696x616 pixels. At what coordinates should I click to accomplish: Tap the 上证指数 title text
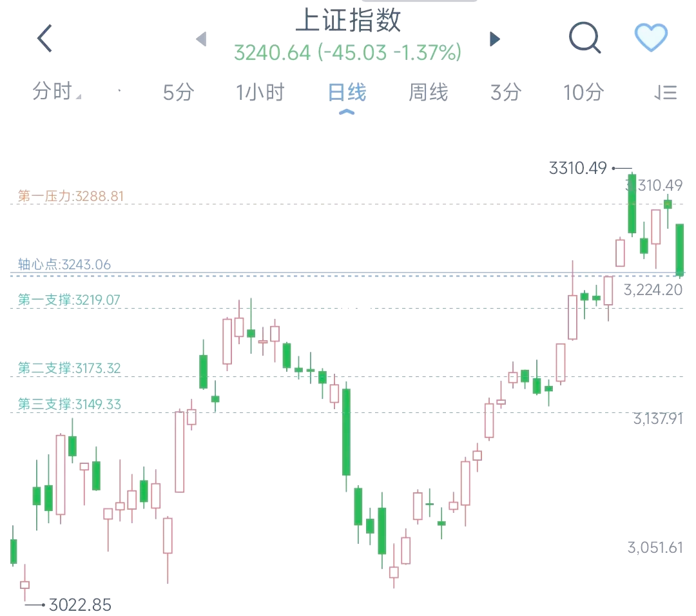(x=348, y=21)
